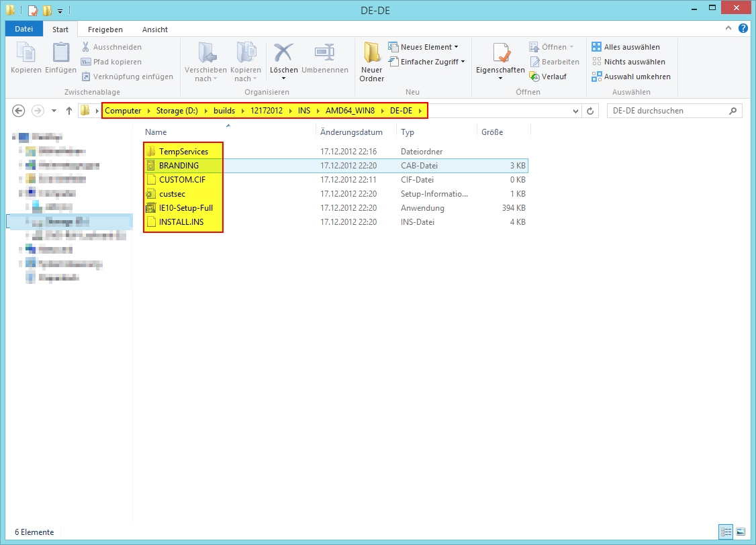The image size is (756, 545).
Task: Open the address bar history dropdown
Action: [575, 111]
